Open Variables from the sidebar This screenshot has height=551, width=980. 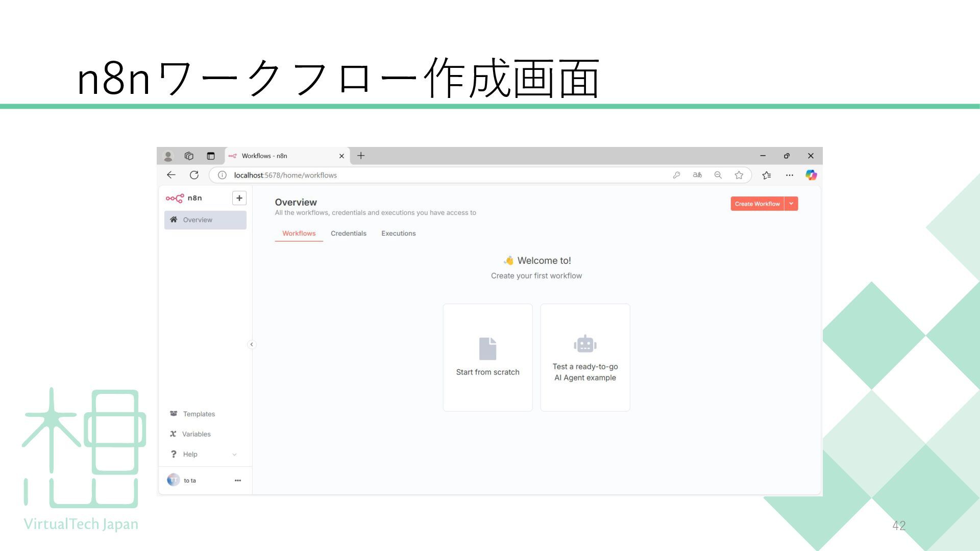196,434
